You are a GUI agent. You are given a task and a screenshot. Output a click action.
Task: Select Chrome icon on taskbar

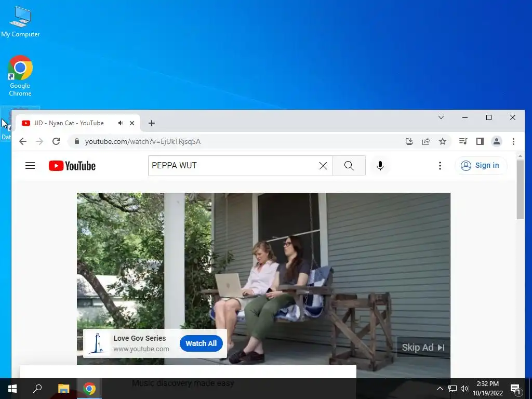[x=89, y=389]
